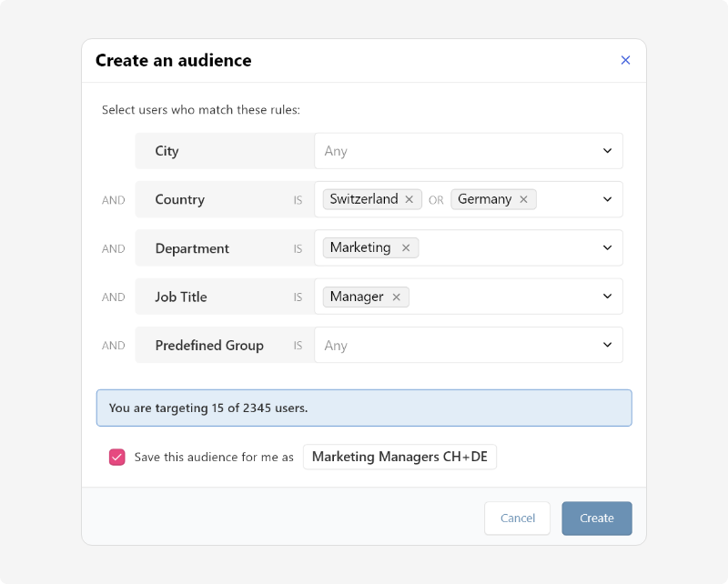This screenshot has width=728, height=584.
Task: Remove the Switzerland tag
Action: pyautogui.click(x=409, y=199)
